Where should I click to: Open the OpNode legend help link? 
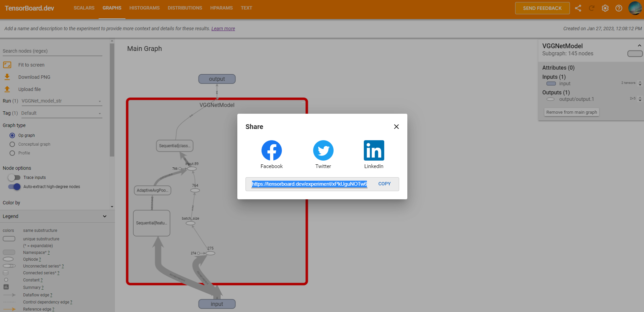click(x=40, y=259)
